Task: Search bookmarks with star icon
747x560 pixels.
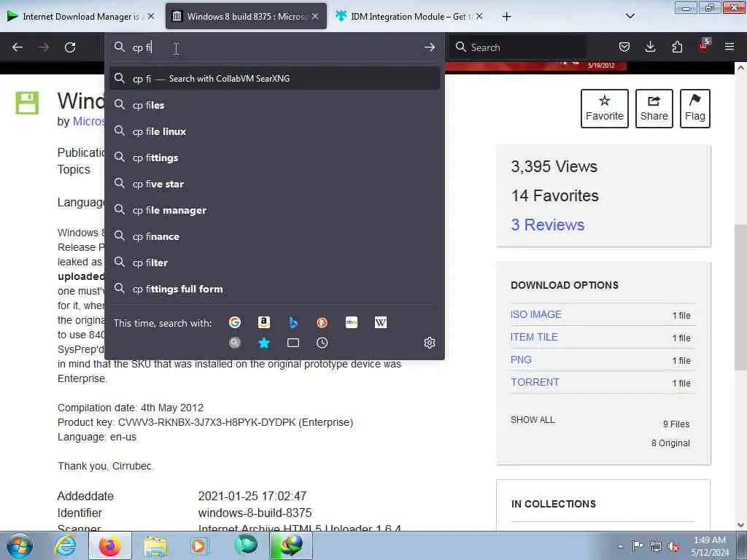Action: [x=264, y=343]
